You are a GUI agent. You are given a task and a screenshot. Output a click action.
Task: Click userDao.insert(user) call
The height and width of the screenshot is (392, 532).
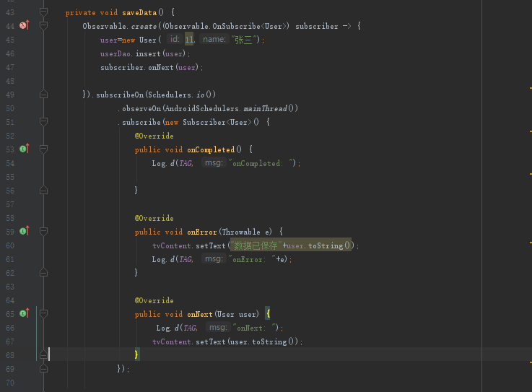[143, 53]
